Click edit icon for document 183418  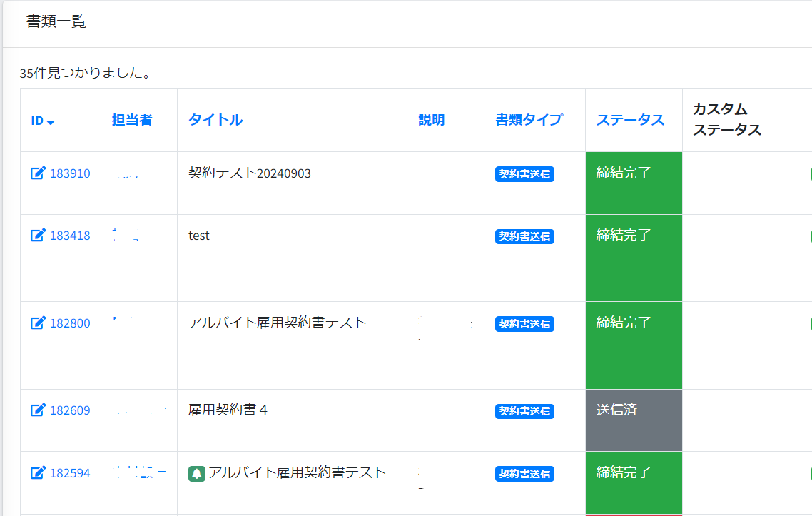(x=38, y=236)
